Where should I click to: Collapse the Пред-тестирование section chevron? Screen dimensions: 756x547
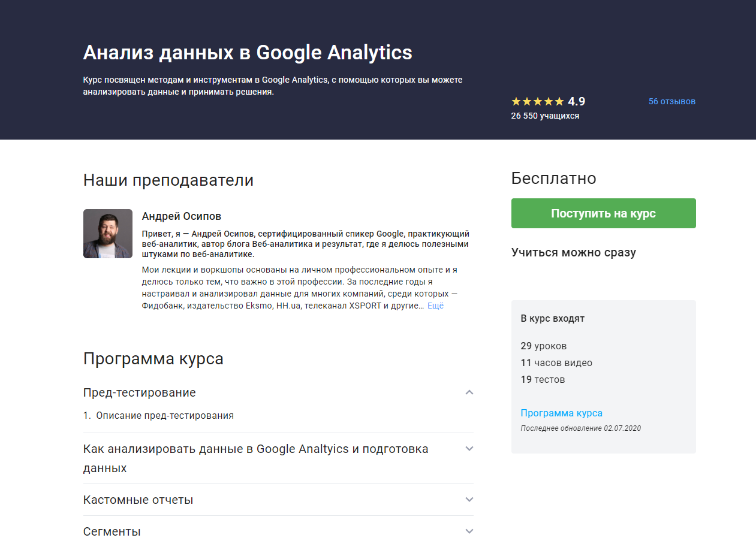pyautogui.click(x=469, y=392)
